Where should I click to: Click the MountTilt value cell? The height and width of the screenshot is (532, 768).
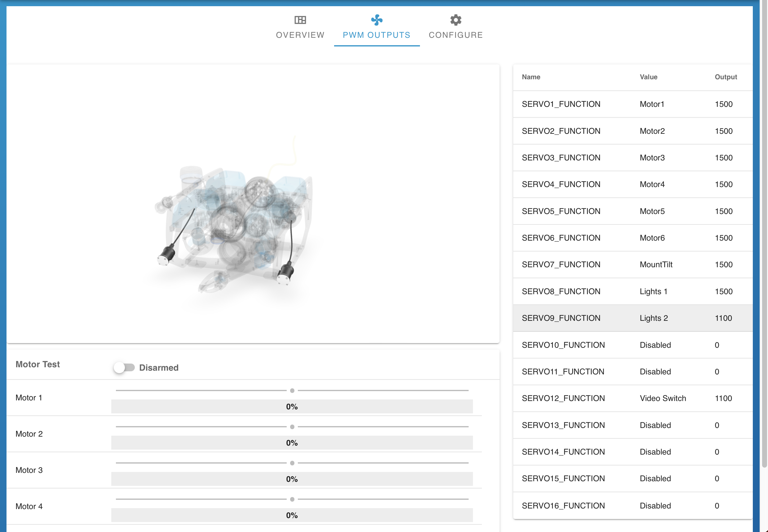pos(656,264)
